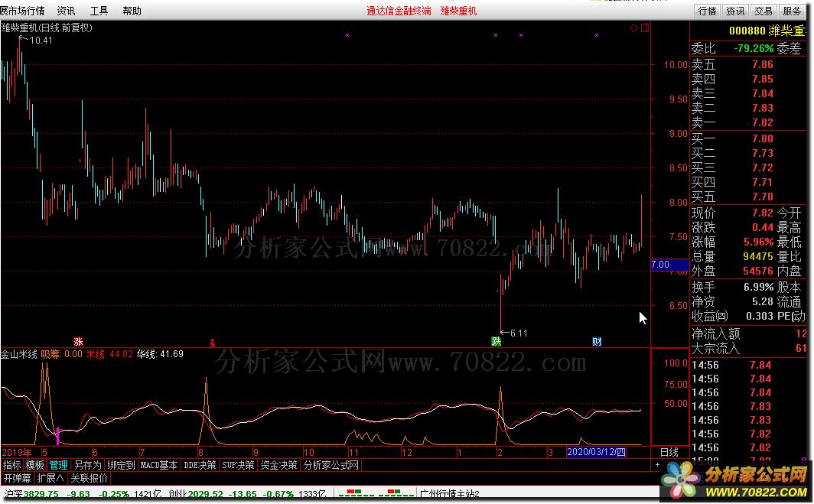This screenshot has width=814, height=504.
Task: Open the 帮助 menu
Action: (x=132, y=11)
